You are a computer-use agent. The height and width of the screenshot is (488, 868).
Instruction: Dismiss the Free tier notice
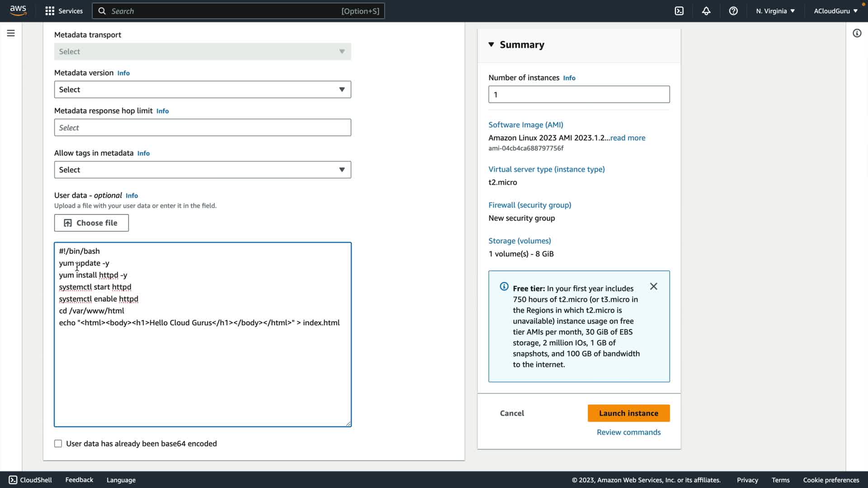pos(653,286)
